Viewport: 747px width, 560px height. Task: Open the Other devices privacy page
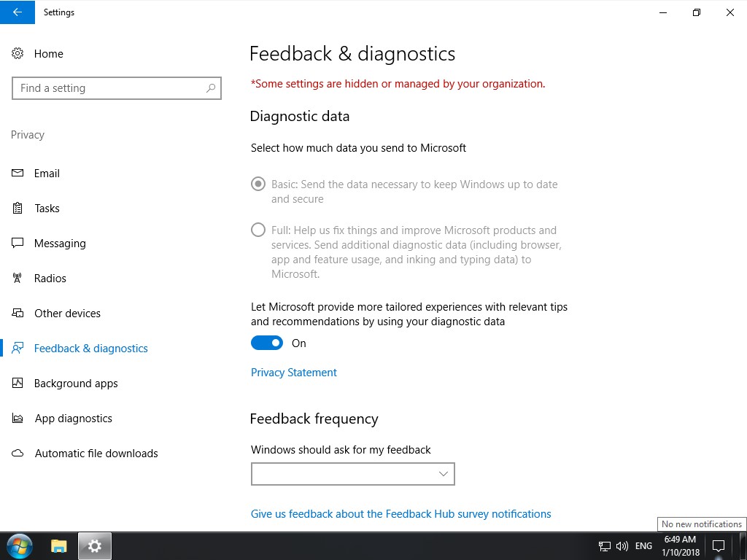click(x=67, y=314)
